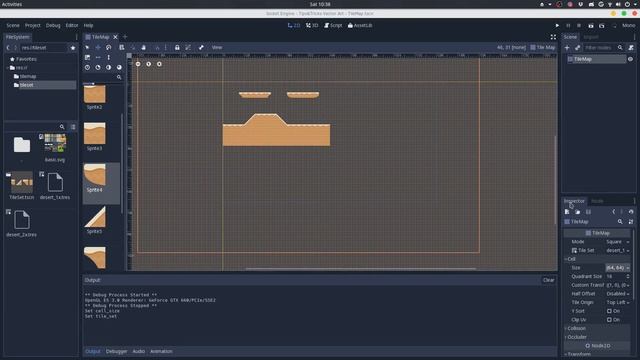The height and width of the screenshot is (360, 640).
Task: Open the Debugger bottom panel
Action: (116, 351)
